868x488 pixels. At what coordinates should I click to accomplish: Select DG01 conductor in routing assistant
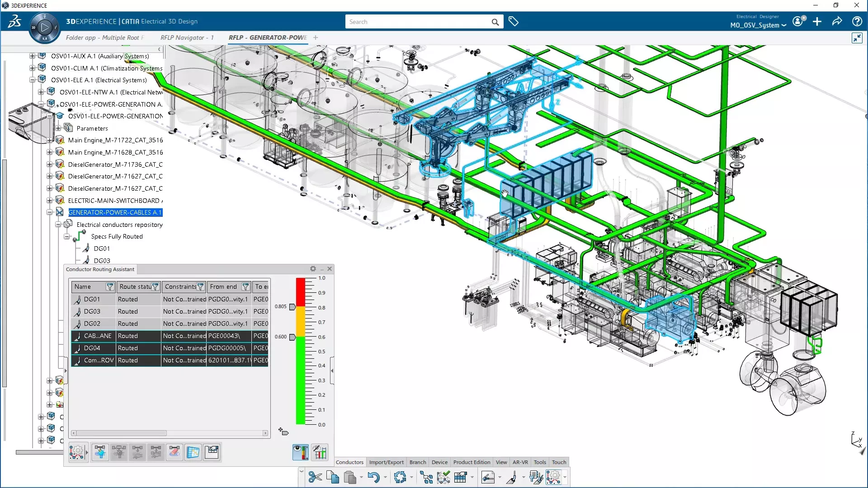pyautogui.click(x=92, y=299)
